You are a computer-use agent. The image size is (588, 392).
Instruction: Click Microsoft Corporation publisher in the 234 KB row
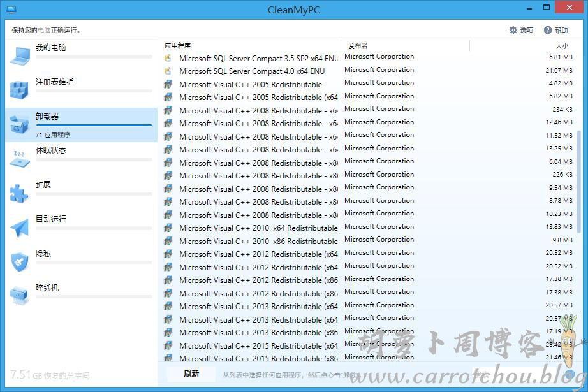click(379, 109)
